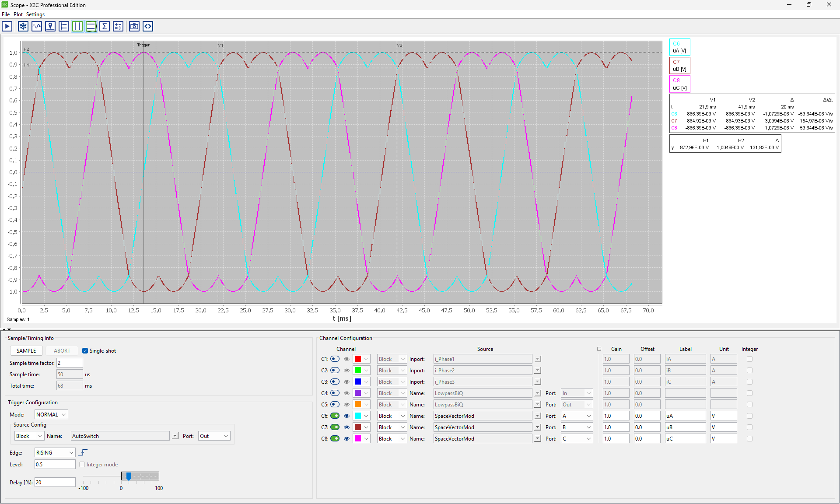Click the angle brackets code icon

148,26
